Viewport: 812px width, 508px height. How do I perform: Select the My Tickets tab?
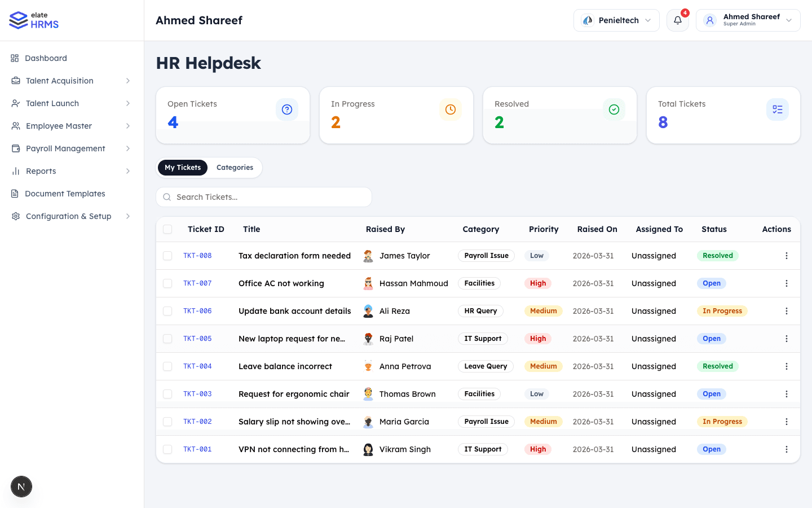pyautogui.click(x=182, y=167)
